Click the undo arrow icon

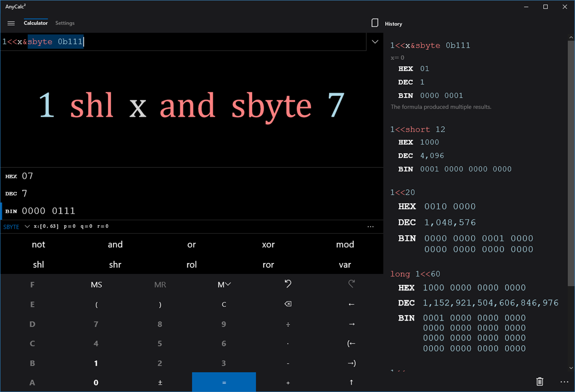pos(287,284)
